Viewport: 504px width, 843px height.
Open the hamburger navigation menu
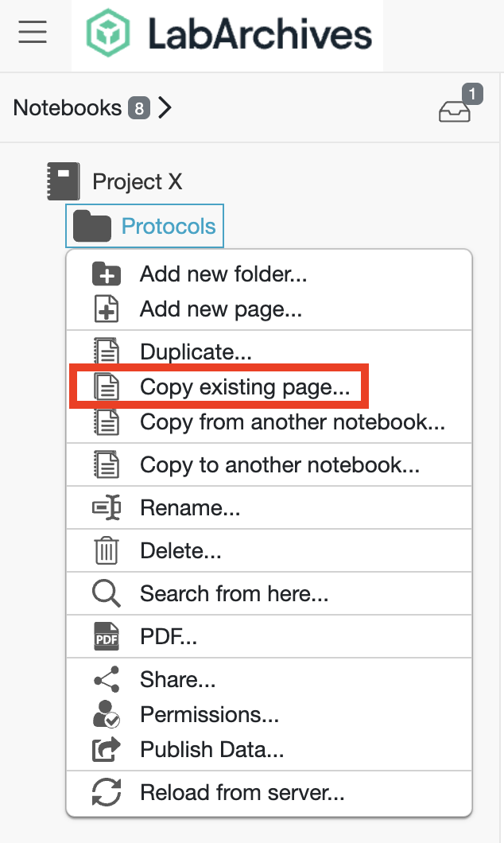(x=33, y=33)
